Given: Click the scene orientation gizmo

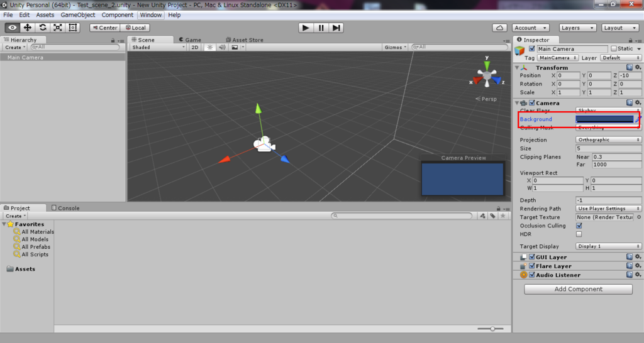Looking at the screenshot, I should (487, 75).
